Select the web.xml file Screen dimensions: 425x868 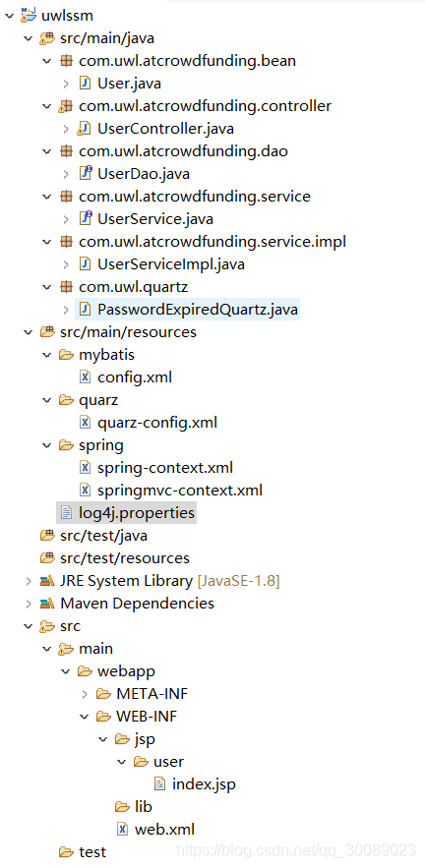164,830
